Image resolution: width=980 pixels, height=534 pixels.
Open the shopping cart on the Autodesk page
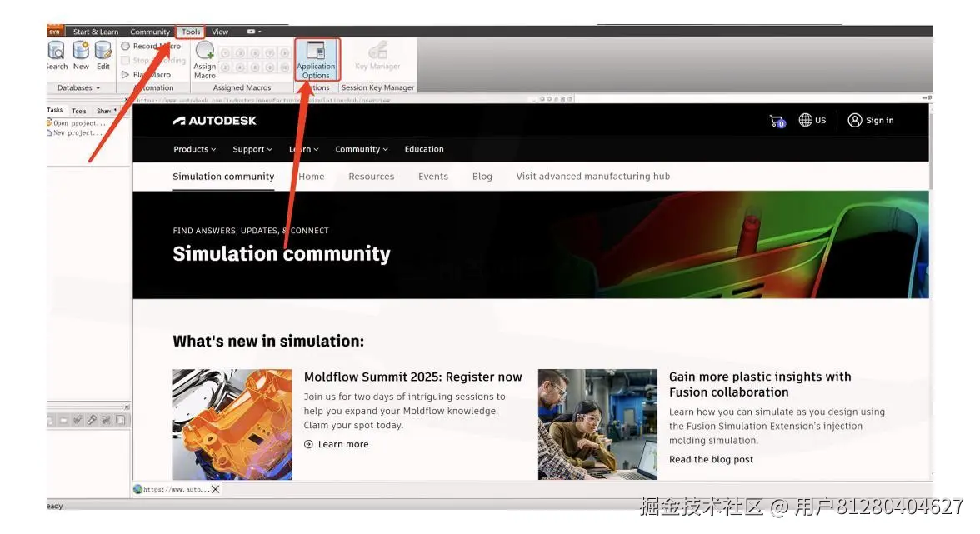(776, 119)
